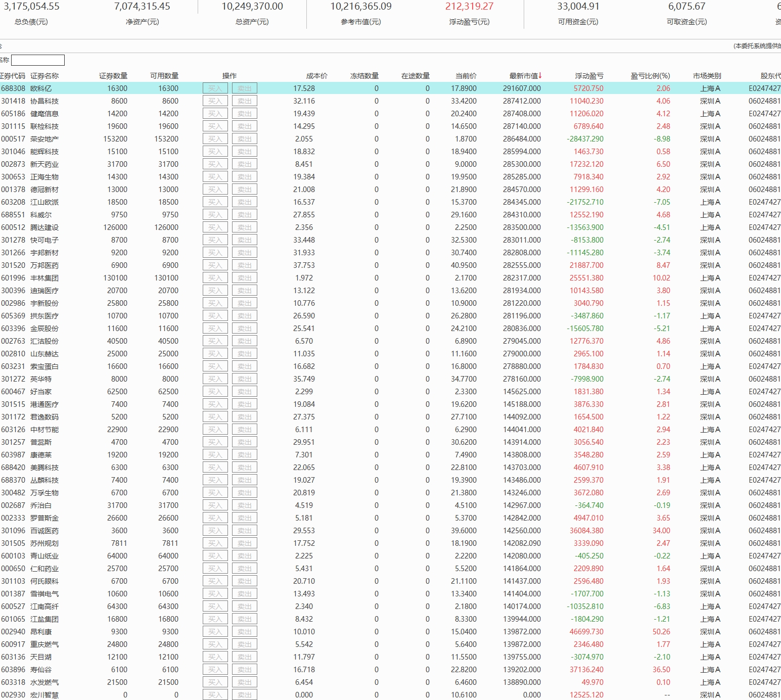Viewport: 781px width, 700px height.
Task: Sort by the 盈亏比例(%) column header
Action: [650, 76]
